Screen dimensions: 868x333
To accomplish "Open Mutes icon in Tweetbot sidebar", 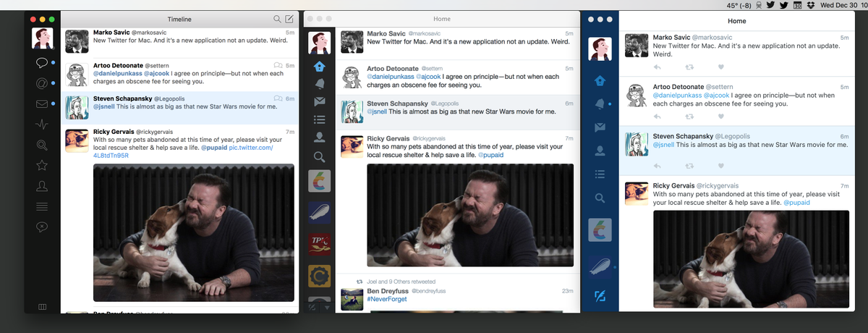I will click(x=42, y=227).
